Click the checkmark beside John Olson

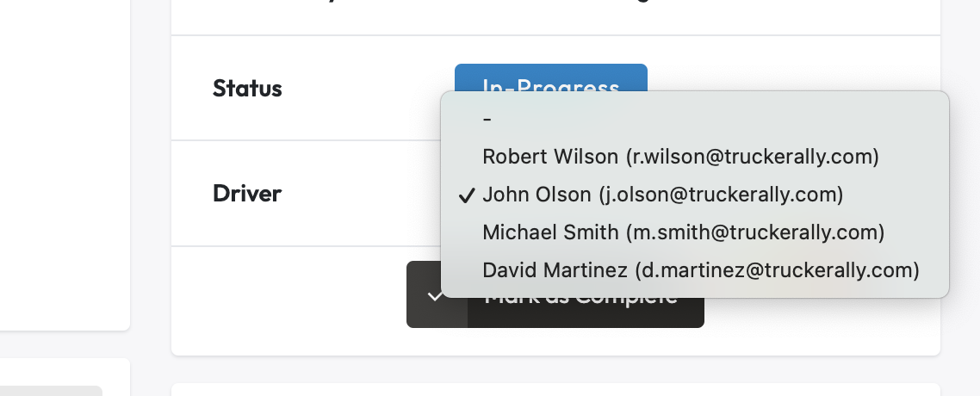(x=467, y=195)
